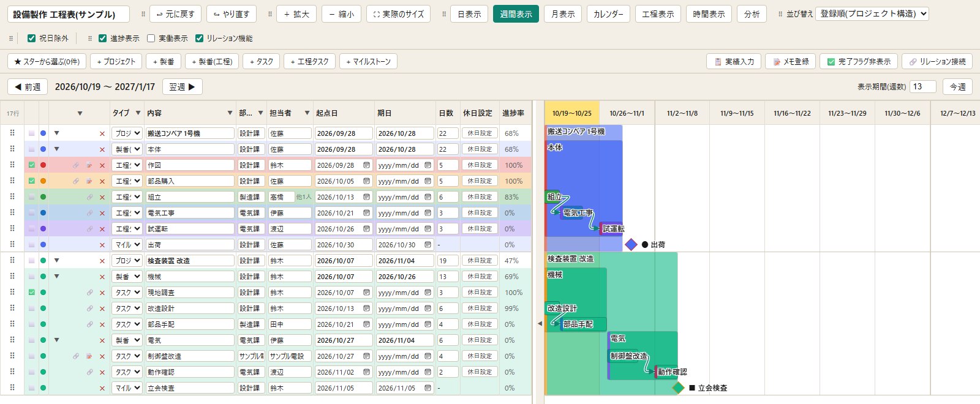The width and height of the screenshot is (980, 404).
Task: Toggle the 祝日除外 checkbox
Action: coord(31,38)
